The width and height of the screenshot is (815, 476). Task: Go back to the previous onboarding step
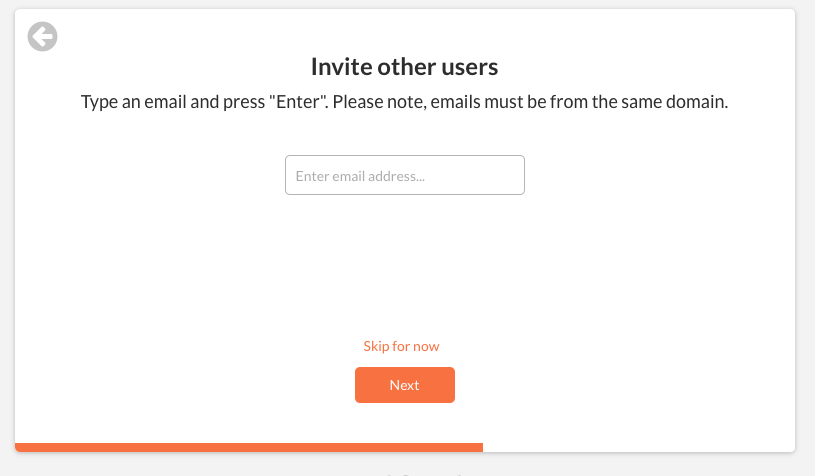click(42, 37)
